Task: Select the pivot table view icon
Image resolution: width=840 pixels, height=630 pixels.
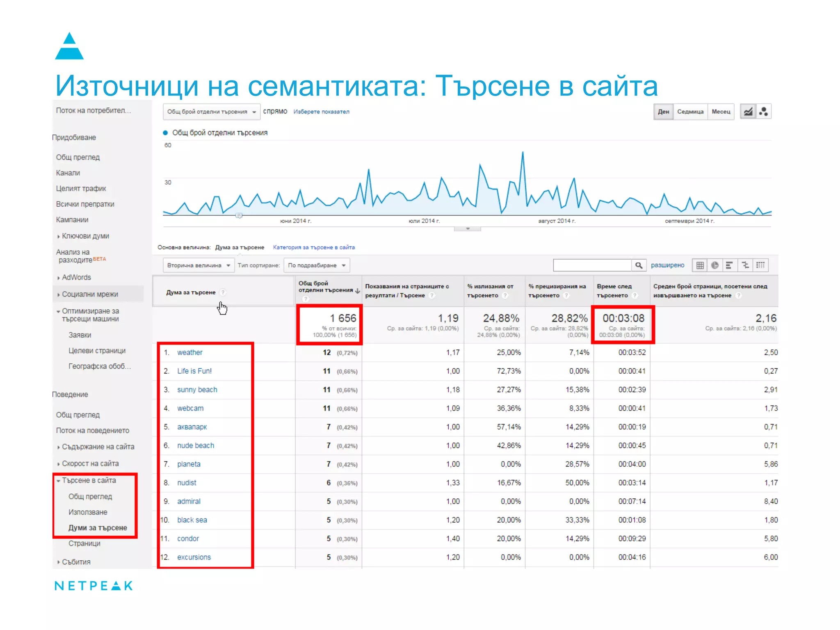Action: (x=760, y=265)
